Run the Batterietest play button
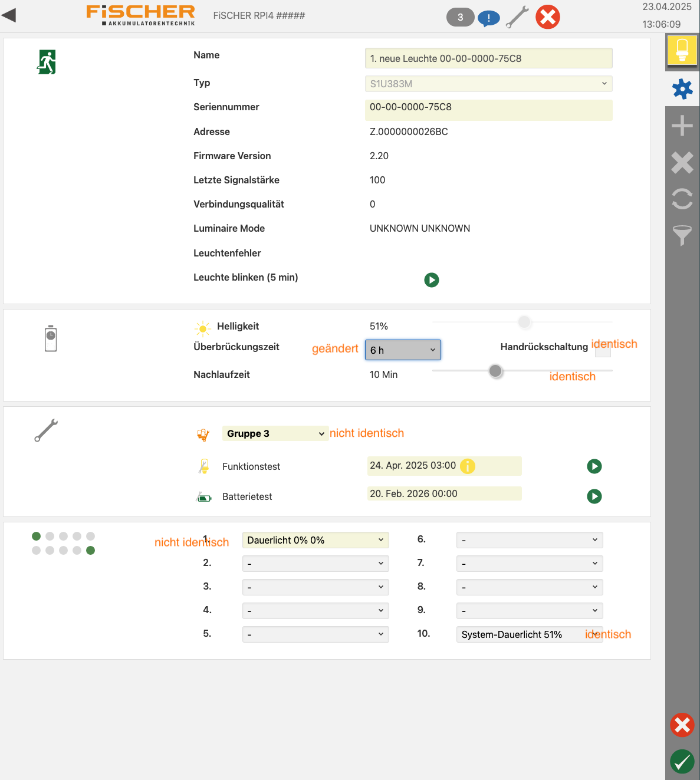The height and width of the screenshot is (780, 700). tap(594, 496)
